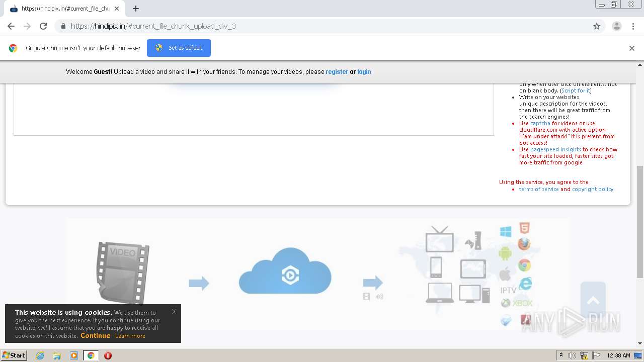View site information via the padlock icon

pos(63,26)
